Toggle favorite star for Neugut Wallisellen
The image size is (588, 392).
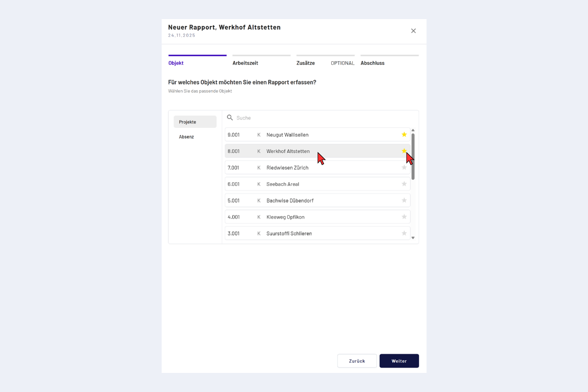click(404, 135)
